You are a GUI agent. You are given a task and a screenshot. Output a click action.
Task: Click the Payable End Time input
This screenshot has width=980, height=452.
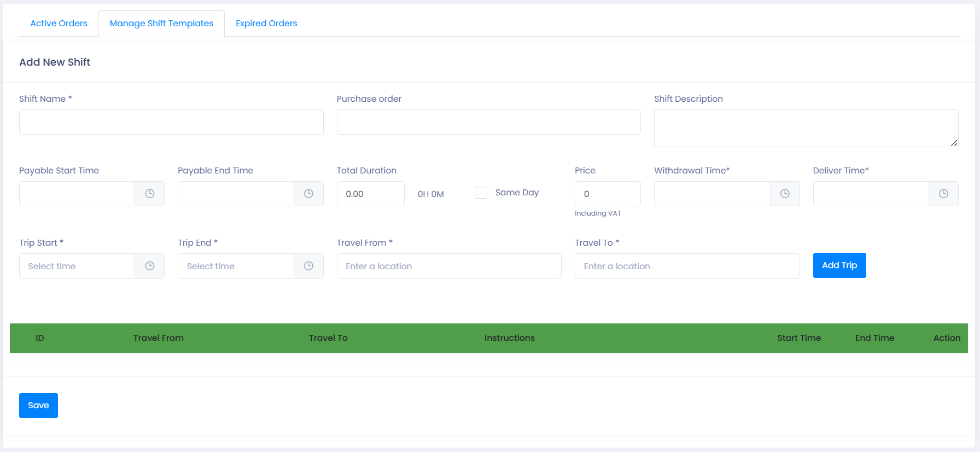[236, 194]
